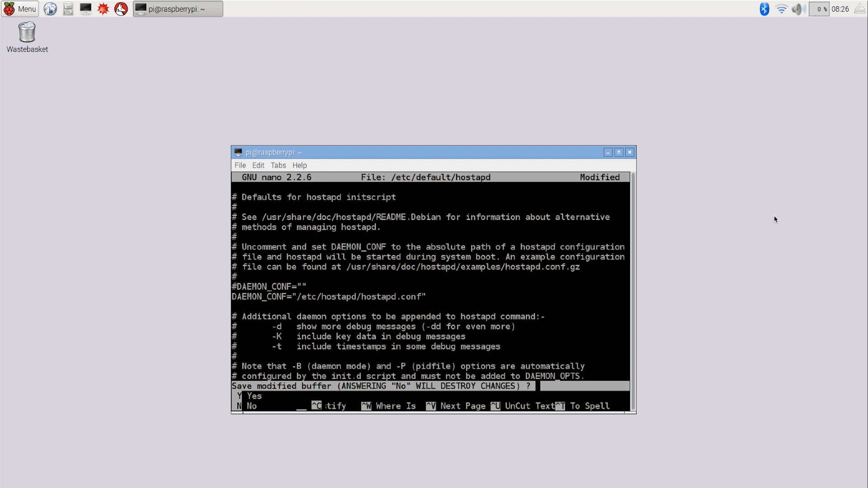Click the eject media tray icon
This screenshot has height=488, width=868.
pos(860,9)
